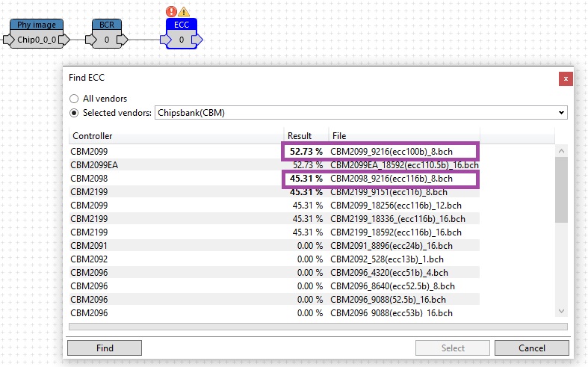Click the progress bar below the results list

(x=318, y=327)
